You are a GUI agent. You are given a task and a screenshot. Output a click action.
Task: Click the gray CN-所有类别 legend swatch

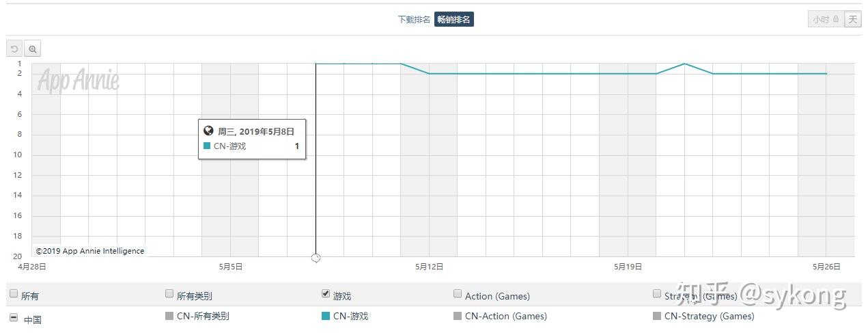(x=169, y=316)
